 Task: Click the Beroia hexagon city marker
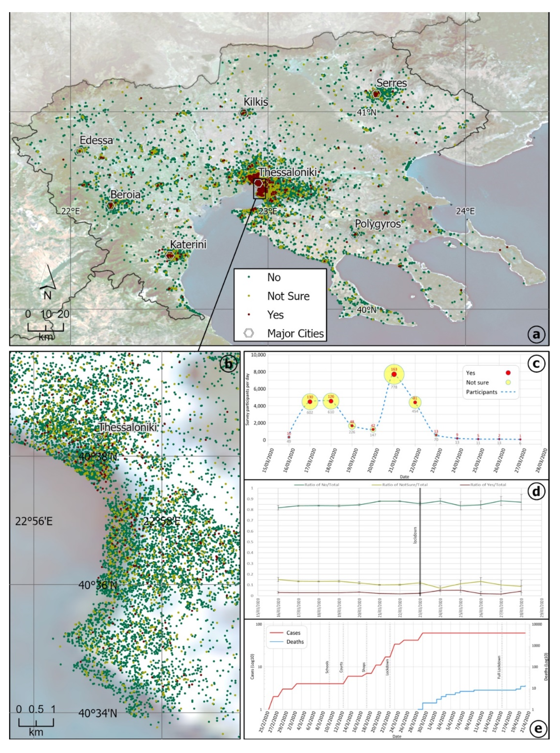pyautogui.click(x=111, y=206)
